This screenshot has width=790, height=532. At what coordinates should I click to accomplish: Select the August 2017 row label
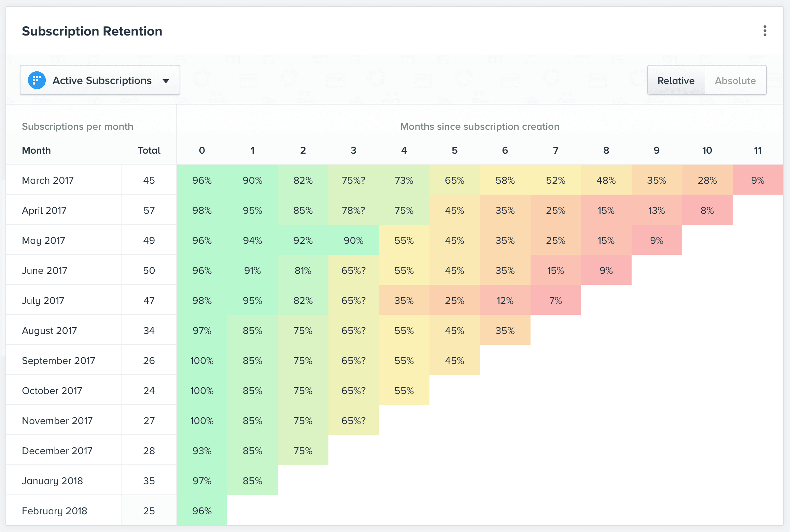pyautogui.click(x=50, y=331)
